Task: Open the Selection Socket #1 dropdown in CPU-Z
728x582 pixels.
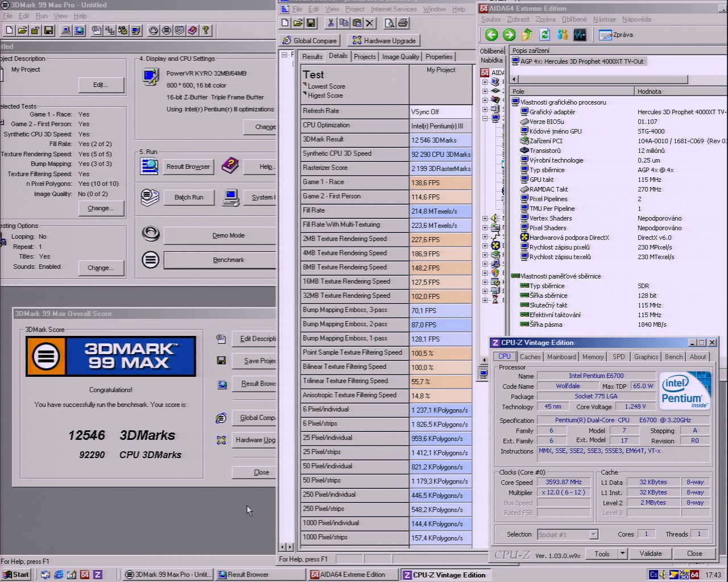Action: click(593, 535)
